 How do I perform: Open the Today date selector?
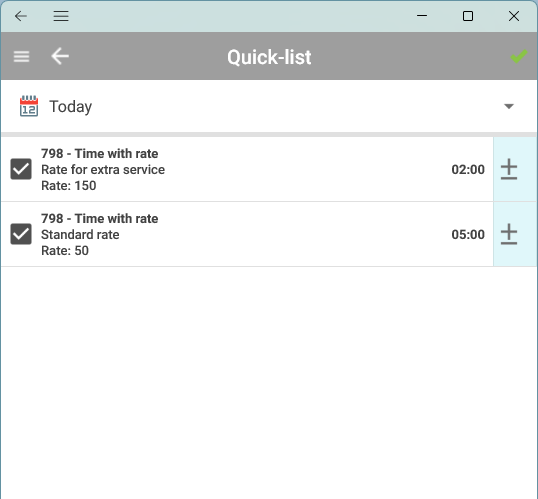(x=269, y=106)
